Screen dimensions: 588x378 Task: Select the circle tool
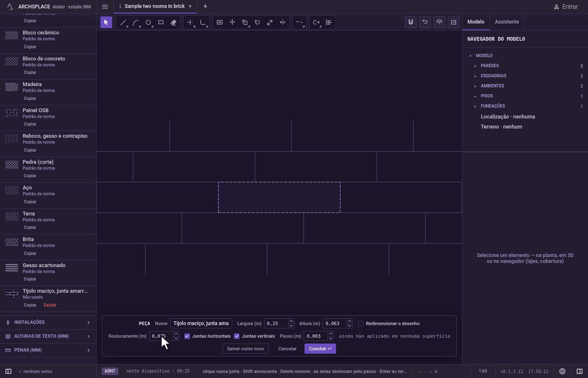[x=148, y=23]
